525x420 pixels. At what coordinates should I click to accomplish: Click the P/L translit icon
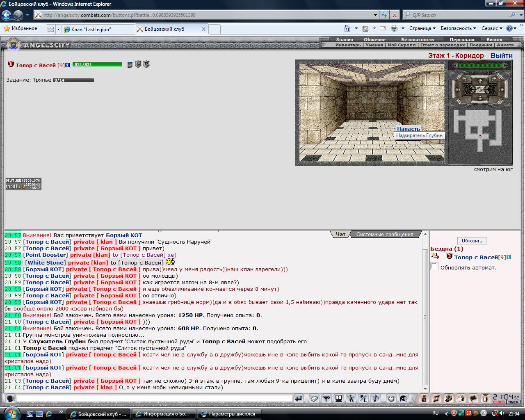(363, 399)
